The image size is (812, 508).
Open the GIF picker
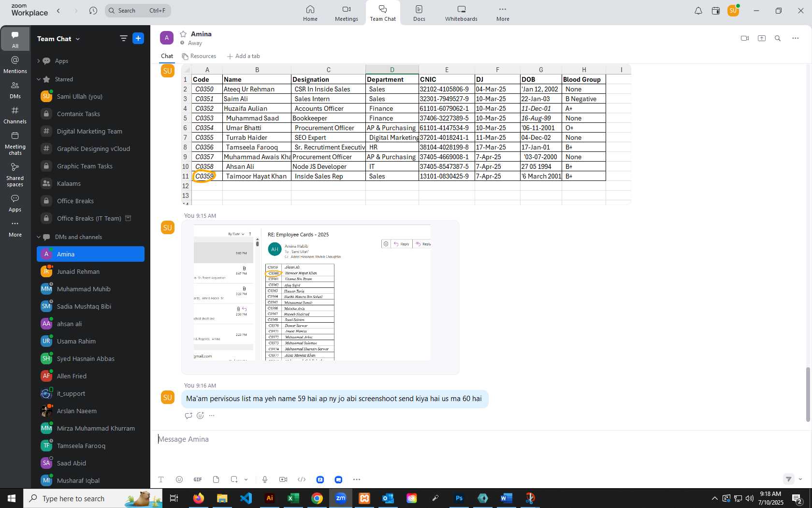coord(198,479)
